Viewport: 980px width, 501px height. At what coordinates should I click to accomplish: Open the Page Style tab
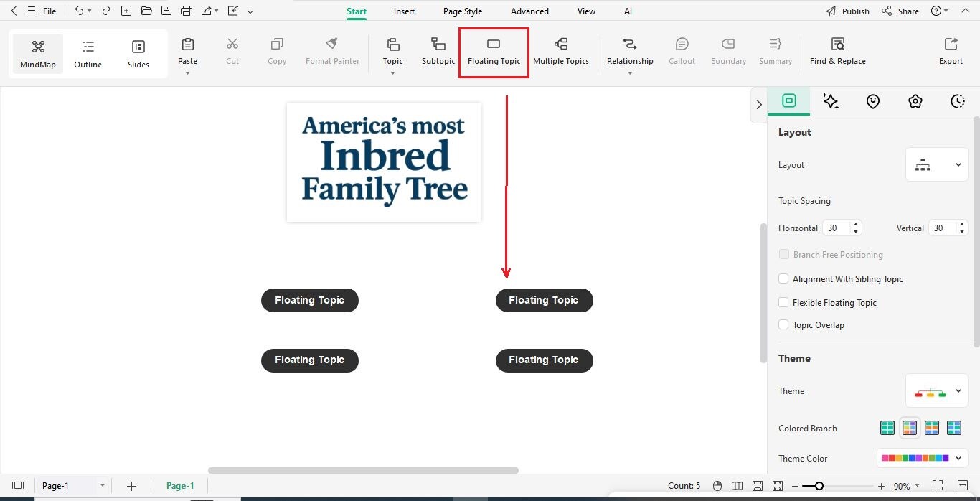click(463, 11)
